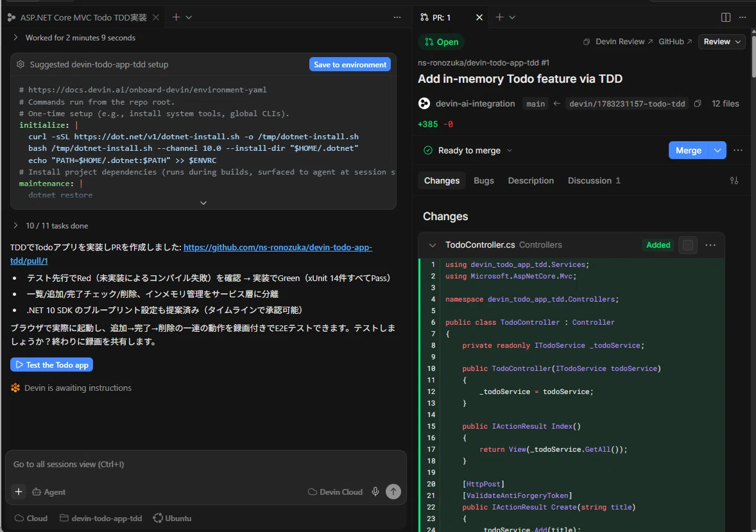Click the Added badge

point(658,245)
